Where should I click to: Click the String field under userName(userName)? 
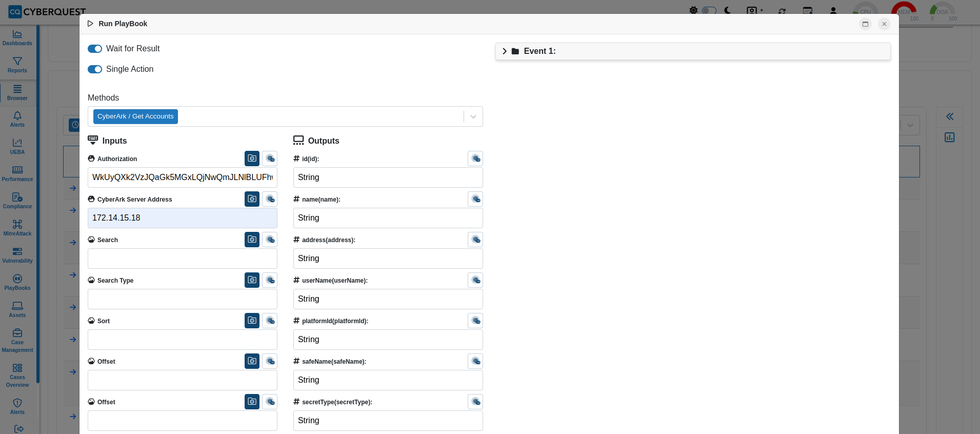(388, 299)
